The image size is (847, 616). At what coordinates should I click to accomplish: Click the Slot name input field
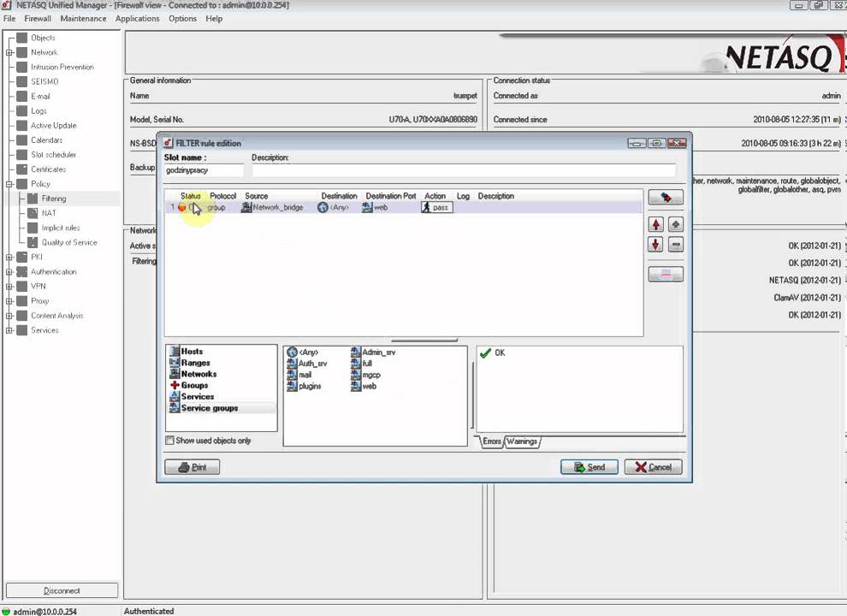click(204, 170)
